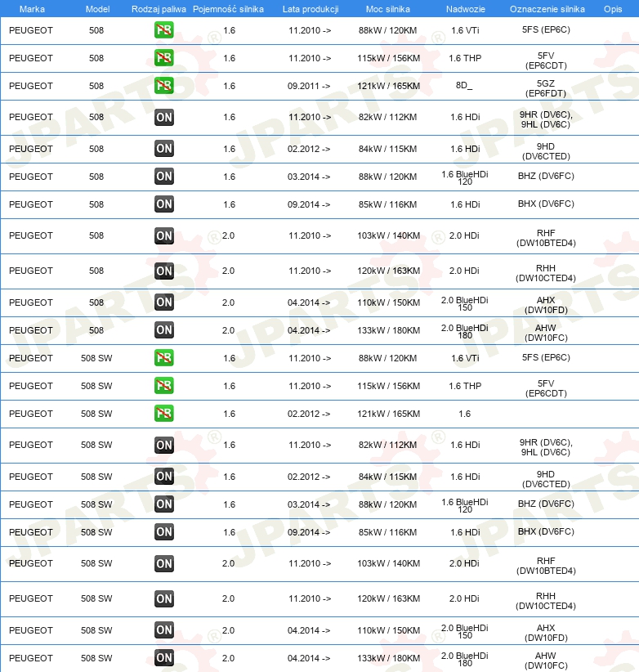Click the Rodzaj paliwa column header

pyautogui.click(x=159, y=9)
